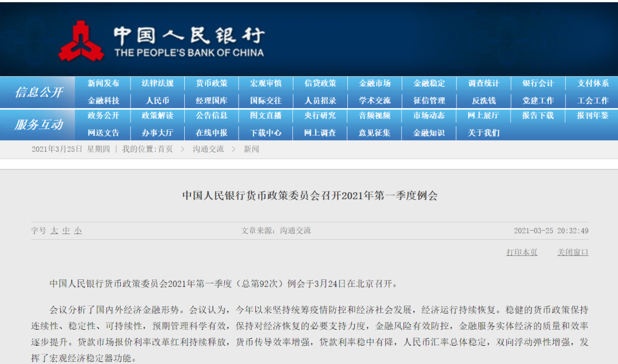
Task: Go to 下载中心
Action: click(266, 133)
